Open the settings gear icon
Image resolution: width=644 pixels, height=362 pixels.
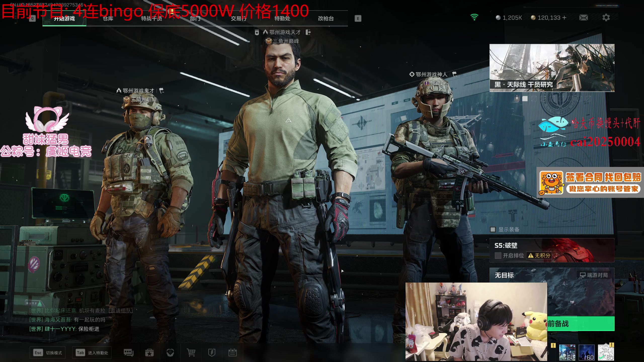pos(606,18)
